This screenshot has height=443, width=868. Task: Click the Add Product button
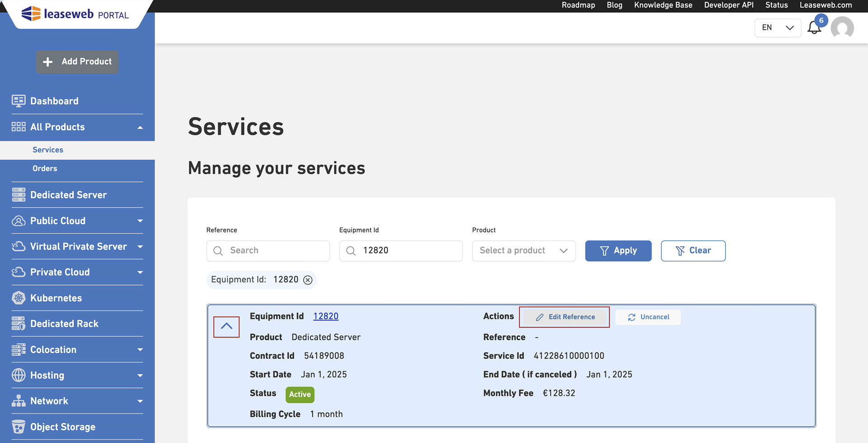click(x=77, y=62)
